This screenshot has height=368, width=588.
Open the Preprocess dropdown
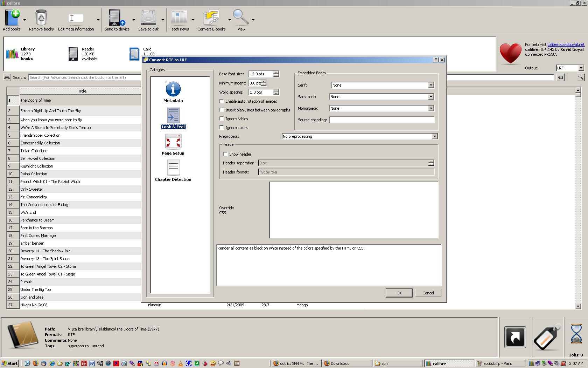[x=434, y=136]
